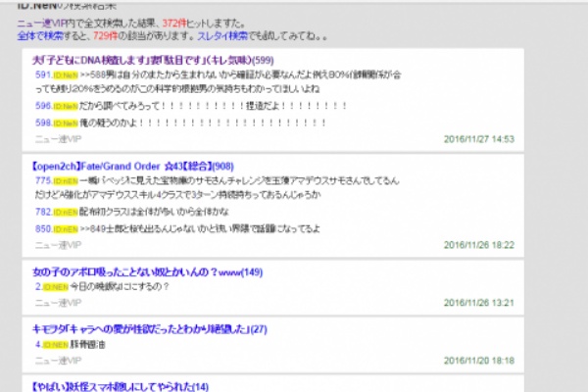This screenshot has width=588, height=392.
Task: Click the ニュー速VIP board label under the DNA thread
Action: (x=58, y=139)
